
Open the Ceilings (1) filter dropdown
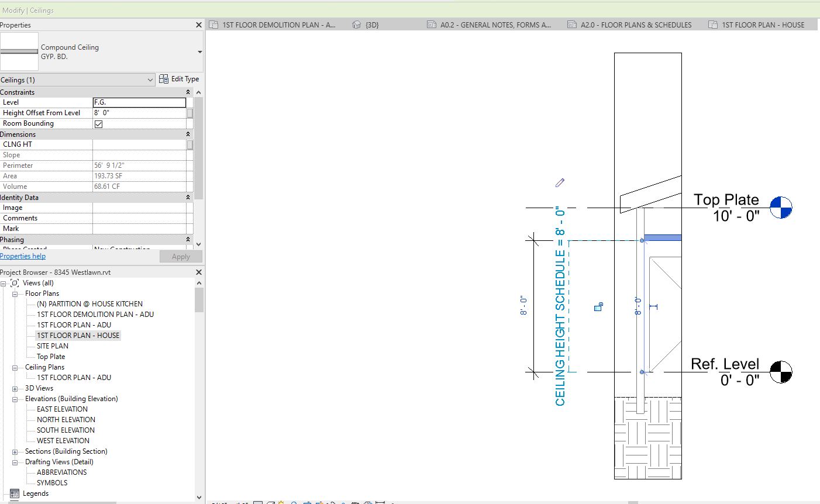click(150, 80)
